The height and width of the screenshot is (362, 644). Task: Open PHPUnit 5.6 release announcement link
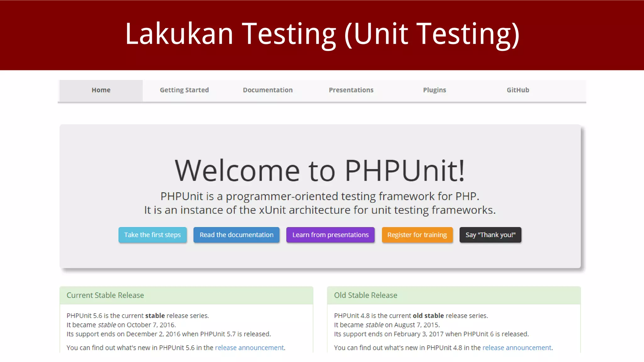(x=249, y=348)
